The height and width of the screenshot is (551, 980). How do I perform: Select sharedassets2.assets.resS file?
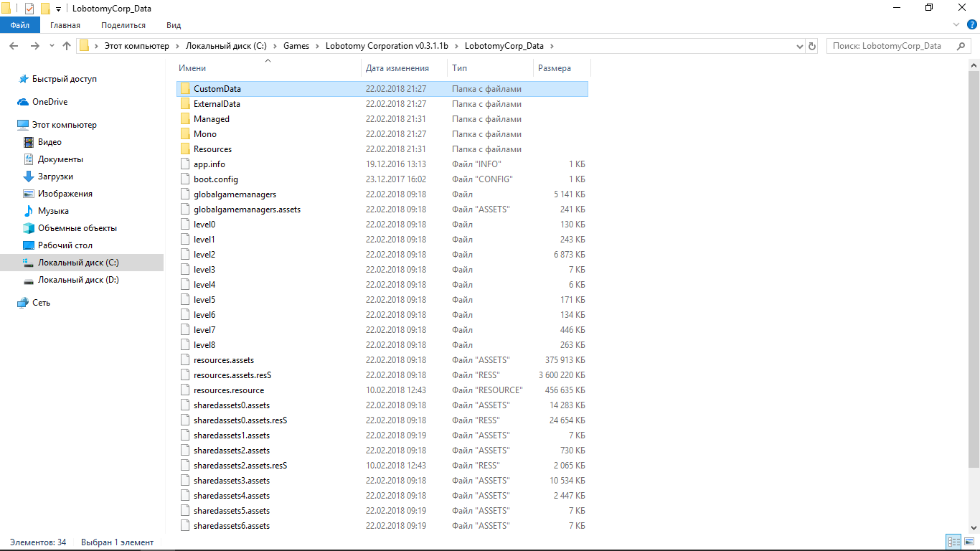(240, 466)
